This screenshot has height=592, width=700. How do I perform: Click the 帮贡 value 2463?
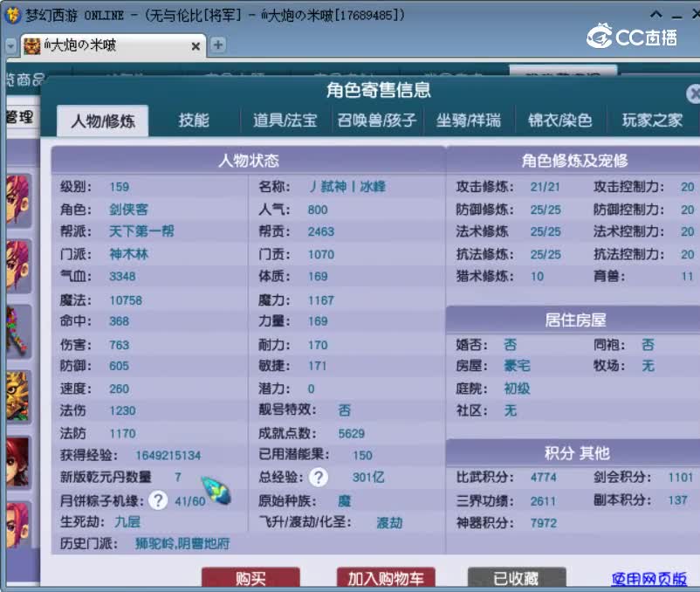pyautogui.click(x=321, y=231)
